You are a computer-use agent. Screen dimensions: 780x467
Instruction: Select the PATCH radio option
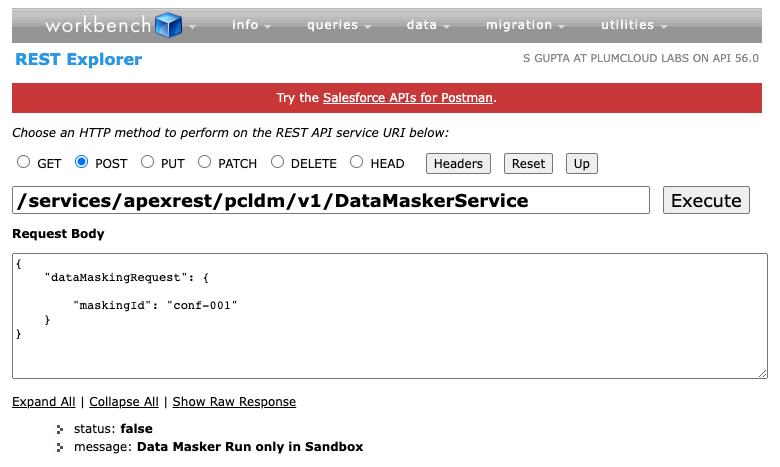(x=204, y=162)
